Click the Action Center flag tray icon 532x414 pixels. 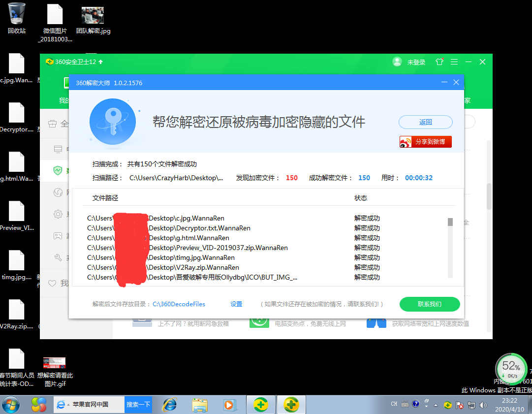click(460, 405)
